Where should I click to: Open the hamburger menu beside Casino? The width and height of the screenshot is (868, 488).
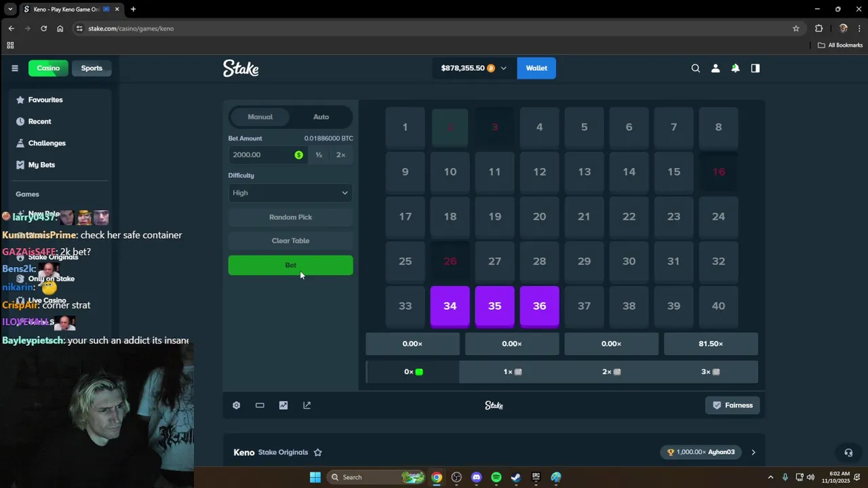click(x=14, y=68)
